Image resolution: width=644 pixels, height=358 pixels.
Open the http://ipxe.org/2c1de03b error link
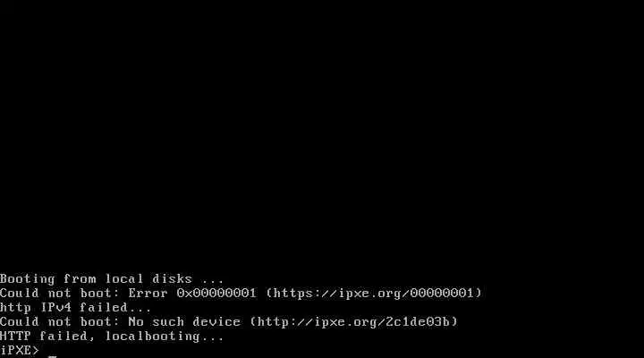click(x=353, y=322)
